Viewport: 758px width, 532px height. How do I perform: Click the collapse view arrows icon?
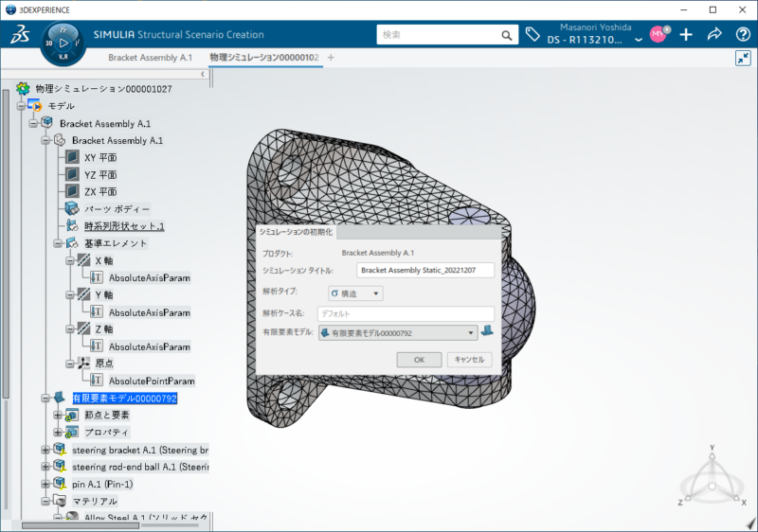[743, 58]
